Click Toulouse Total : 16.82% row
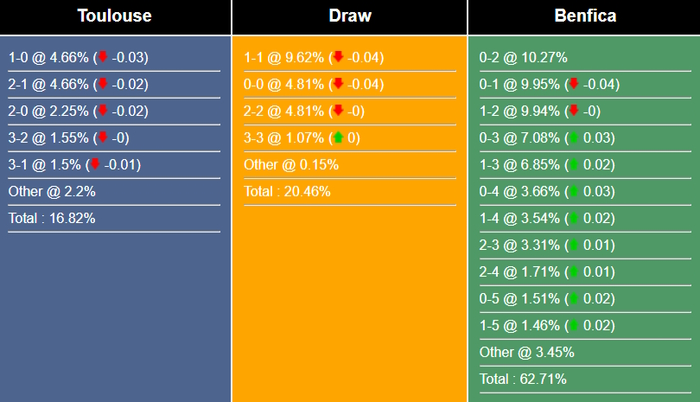This screenshot has width=700, height=402. [x=52, y=218]
